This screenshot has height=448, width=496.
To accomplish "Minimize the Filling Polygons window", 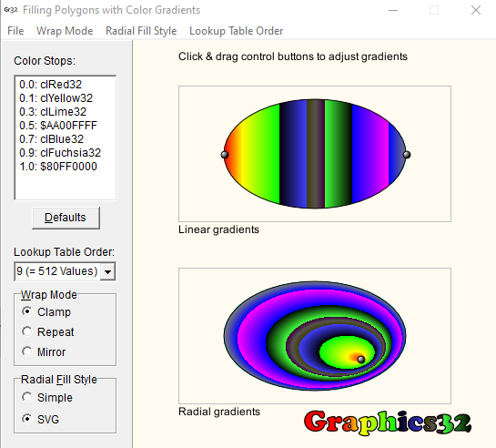I will [393, 10].
